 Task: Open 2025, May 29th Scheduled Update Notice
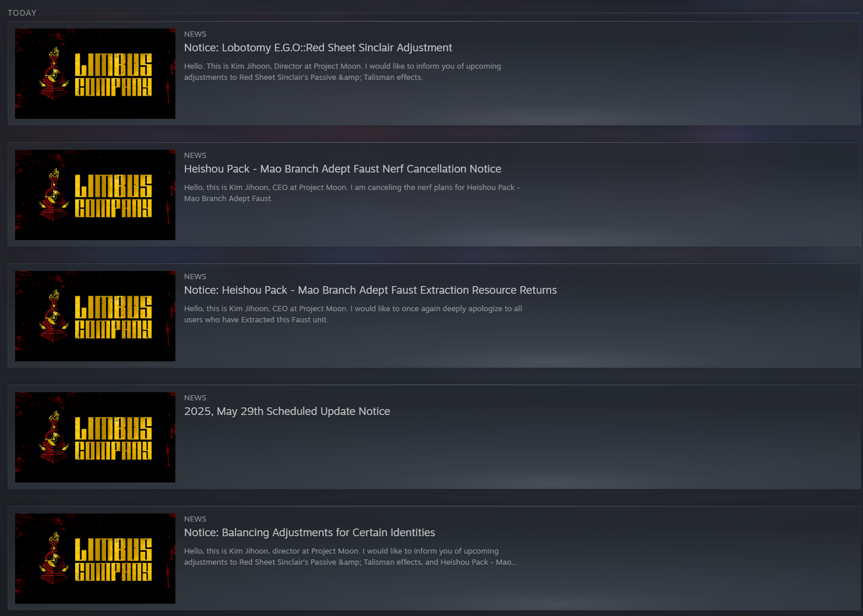tap(287, 411)
